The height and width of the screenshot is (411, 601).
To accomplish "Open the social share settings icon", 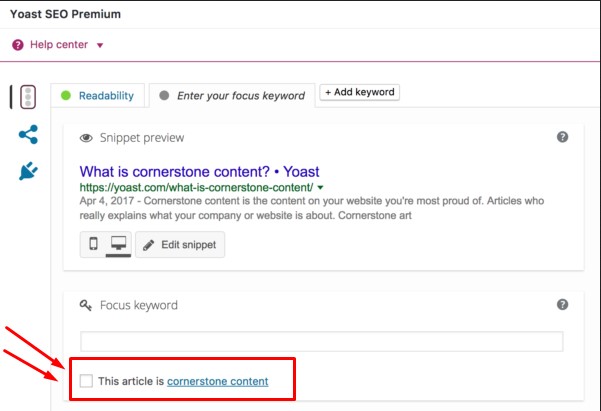I will click(x=28, y=134).
